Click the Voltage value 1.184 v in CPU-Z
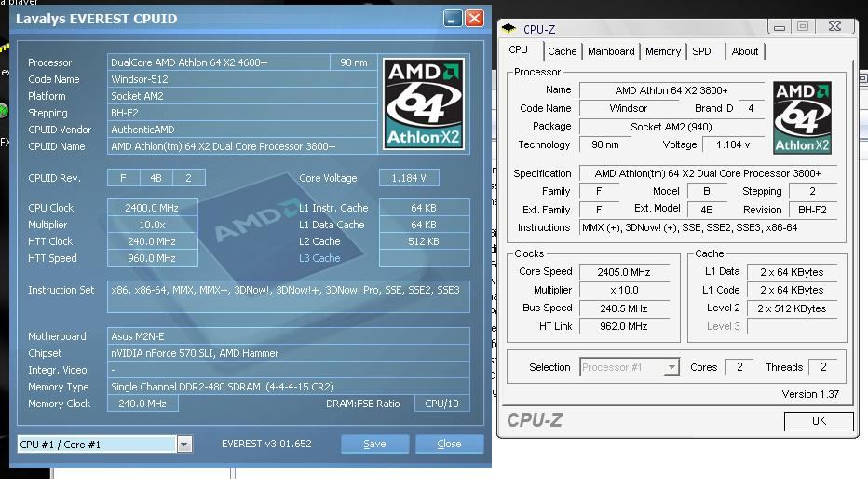868x479 pixels. [733, 144]
